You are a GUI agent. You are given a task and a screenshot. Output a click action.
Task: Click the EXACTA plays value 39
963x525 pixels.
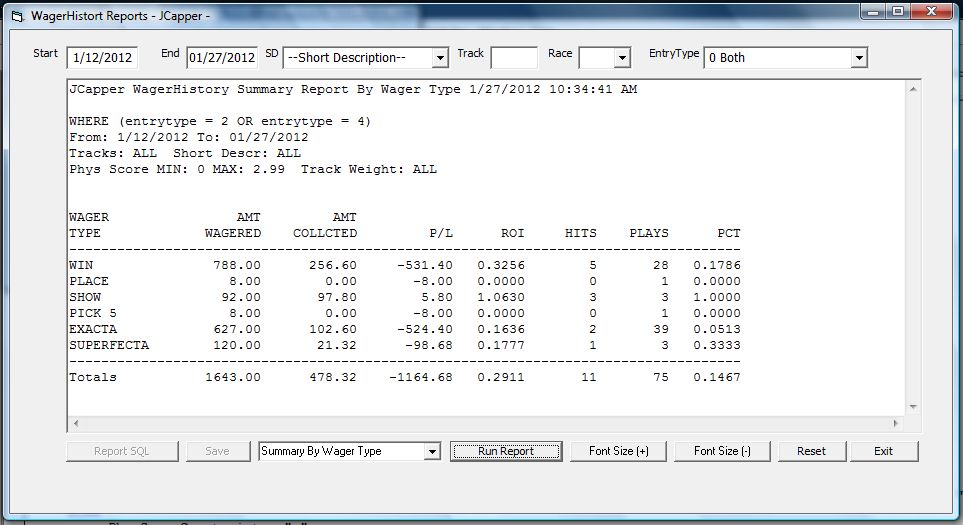point(661,329)
